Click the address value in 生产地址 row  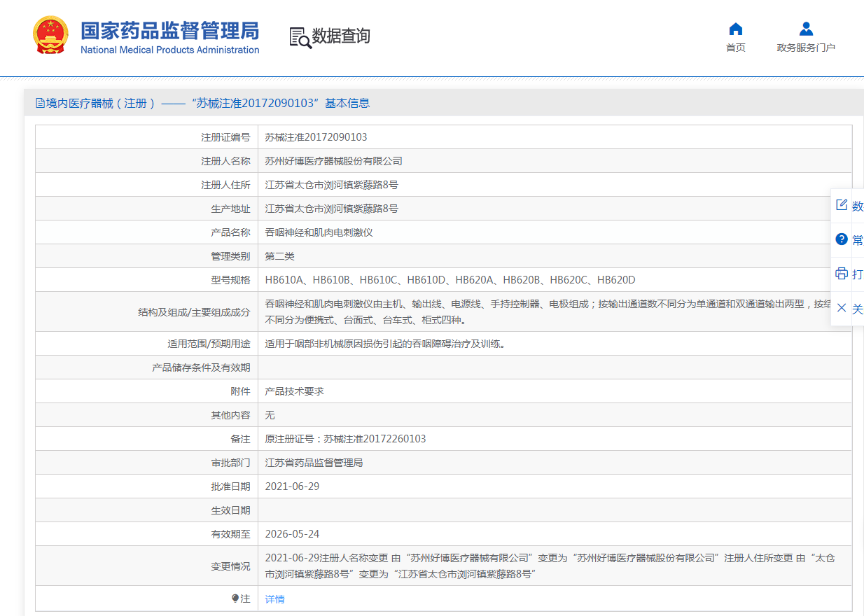point(332,209)
